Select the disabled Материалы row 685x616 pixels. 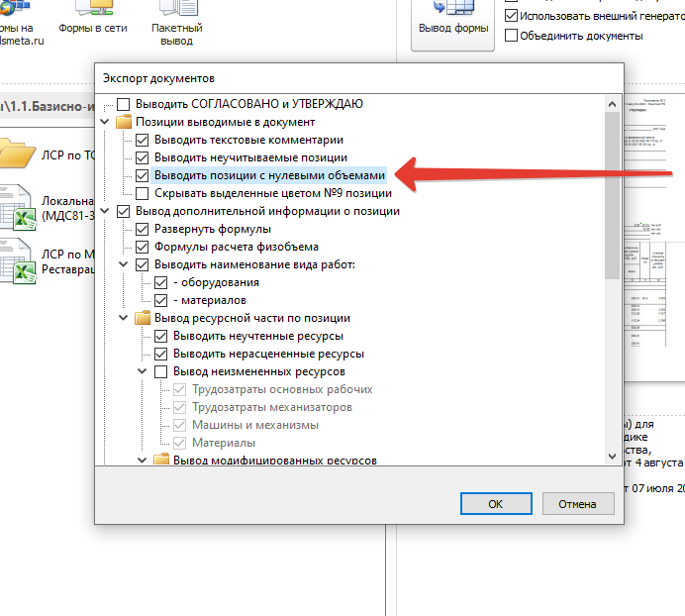pos(224,443)
